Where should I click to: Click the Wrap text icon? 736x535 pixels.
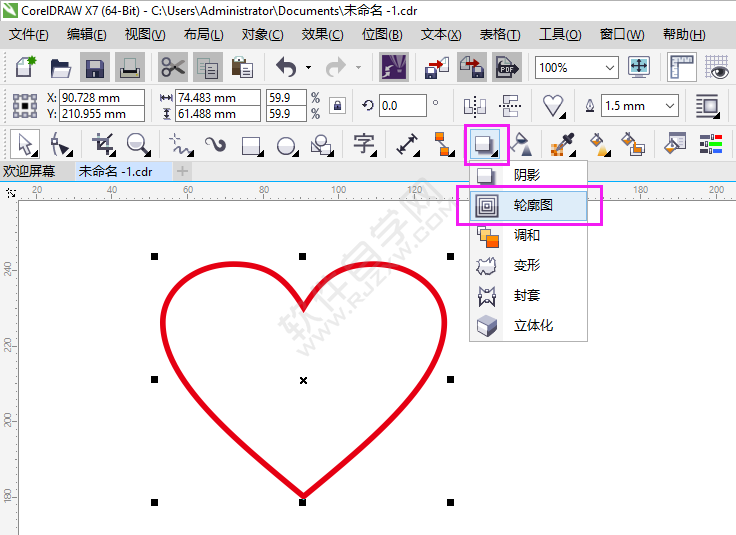(707, 106)
